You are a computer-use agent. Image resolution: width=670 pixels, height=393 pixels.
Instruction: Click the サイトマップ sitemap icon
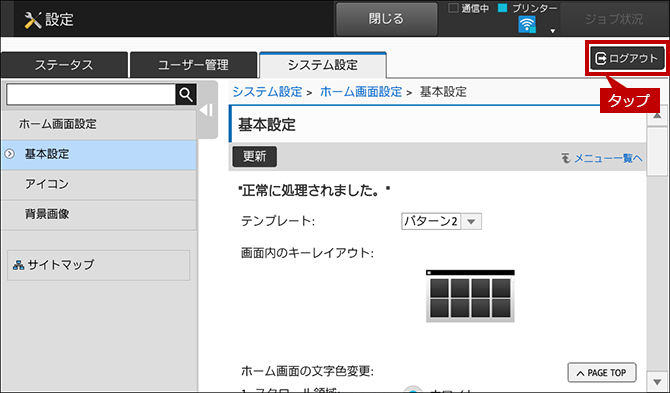coord(18,265)
